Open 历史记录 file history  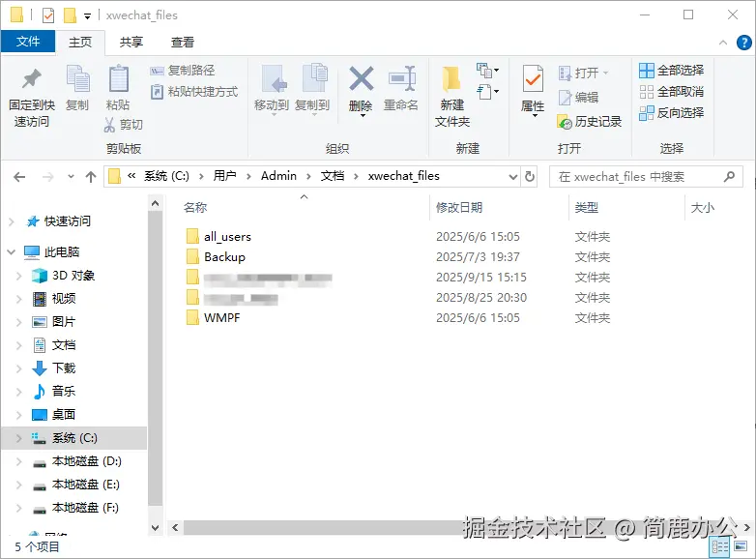pos(589,122)
